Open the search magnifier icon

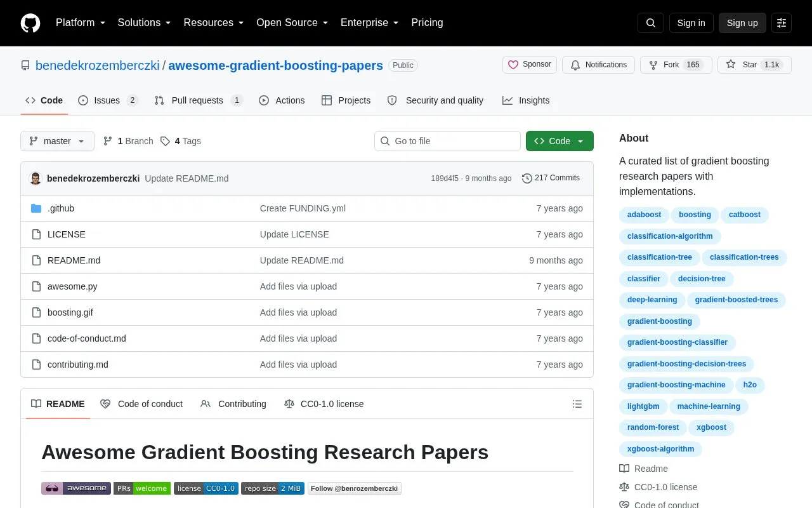pos(651,23)
